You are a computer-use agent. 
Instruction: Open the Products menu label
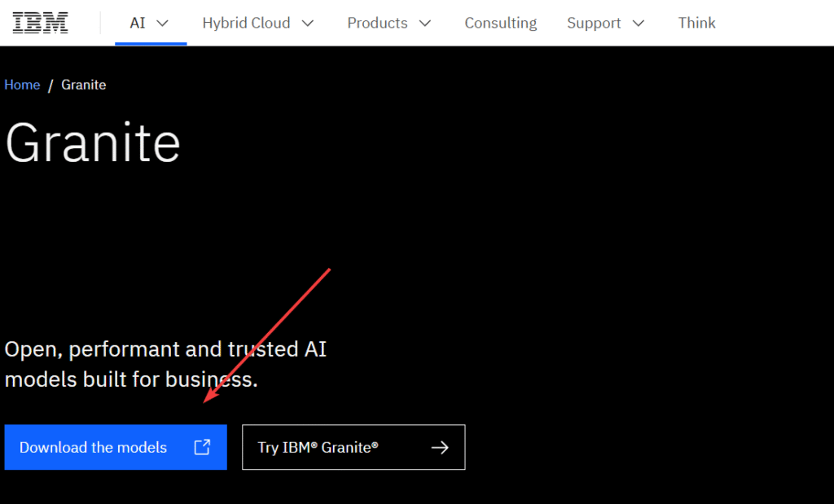[x=377, y=23]
